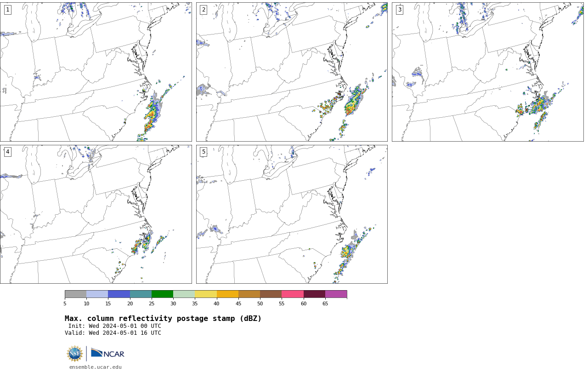Click the NSF logo icon
588x372 pixels.
click(x=75, y=354)
